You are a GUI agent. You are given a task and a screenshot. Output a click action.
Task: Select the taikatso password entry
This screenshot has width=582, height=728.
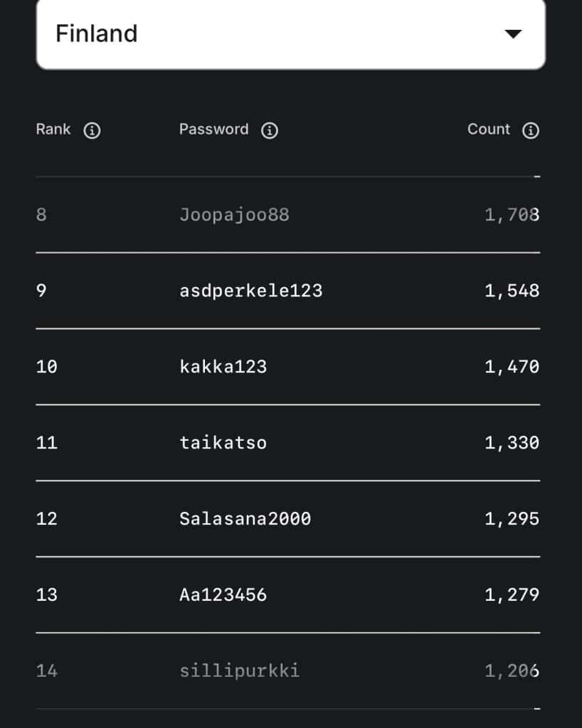(x=223, y=443)
